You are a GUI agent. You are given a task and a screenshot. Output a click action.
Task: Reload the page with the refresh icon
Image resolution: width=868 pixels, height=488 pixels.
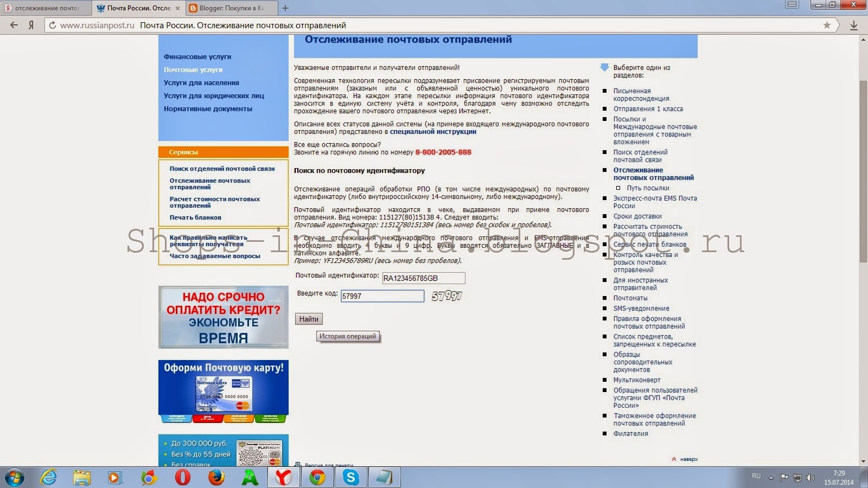[53, 25]
